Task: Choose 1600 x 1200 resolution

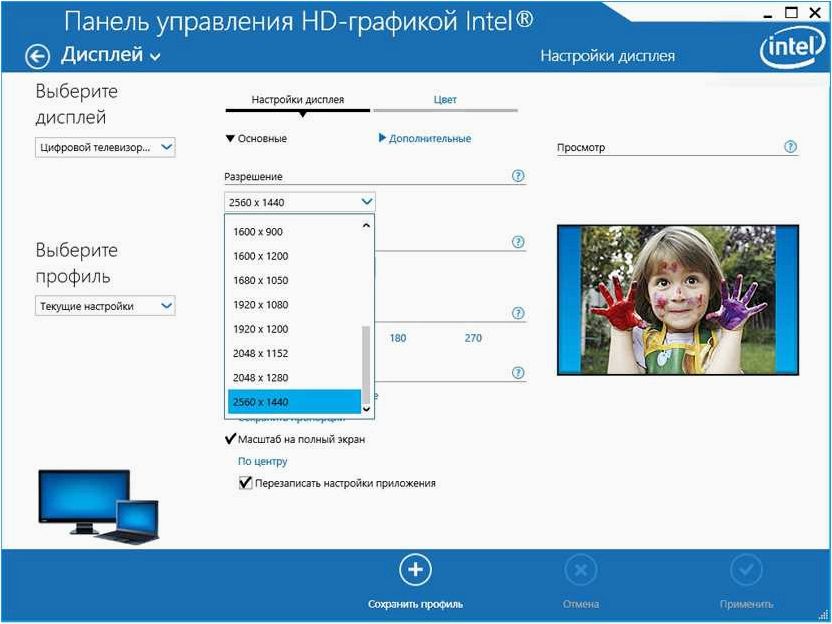Action: [294, 256]
